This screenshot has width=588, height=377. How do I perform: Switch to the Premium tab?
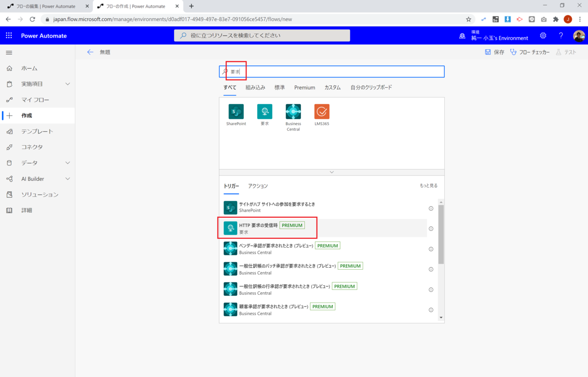pyautogui.click(x=305, y=87)
